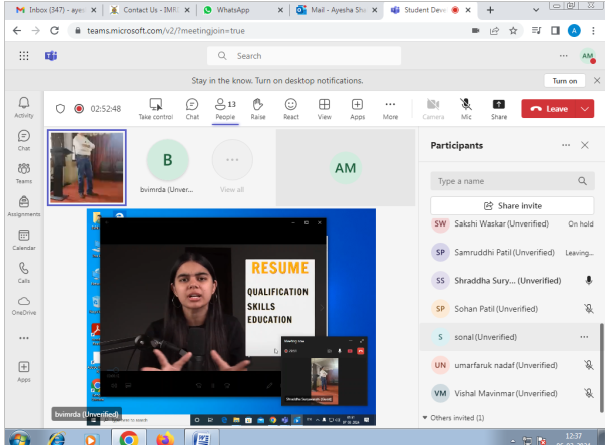
Task: Open Share content tray
Action: pyautogui.click(x=499, y=108)
